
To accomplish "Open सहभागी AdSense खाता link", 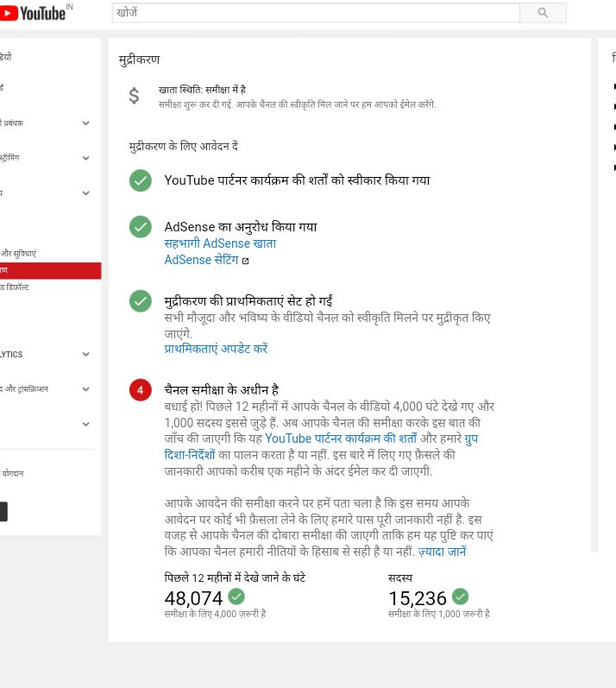I will point(220,243).
